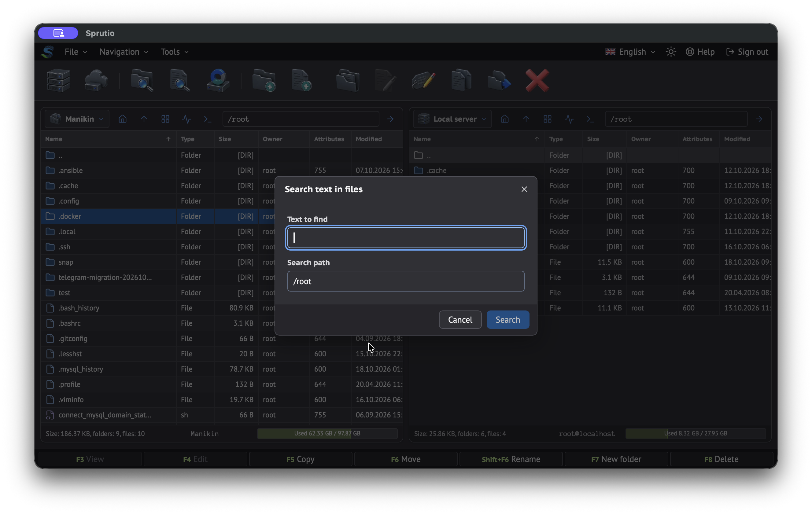Screen dimensions: 812x514
Task: Select the .mysql_history file row
Action: click(x=222, y=369)
